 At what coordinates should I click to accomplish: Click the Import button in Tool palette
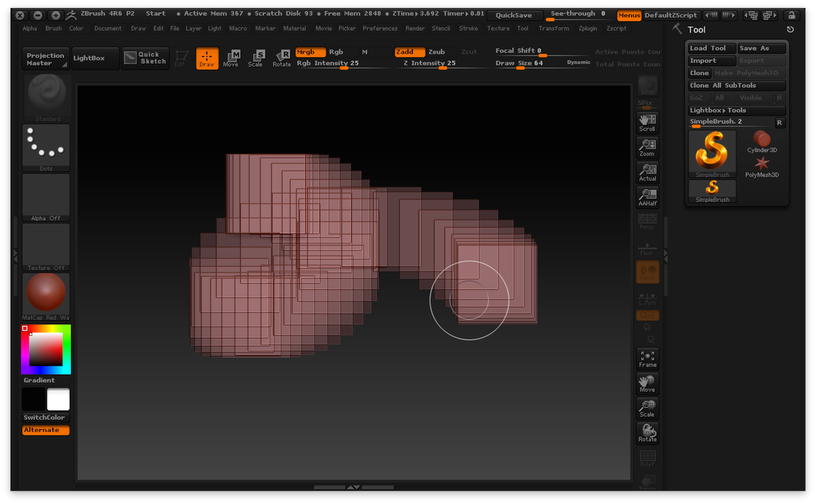click(x=712, y=61)
